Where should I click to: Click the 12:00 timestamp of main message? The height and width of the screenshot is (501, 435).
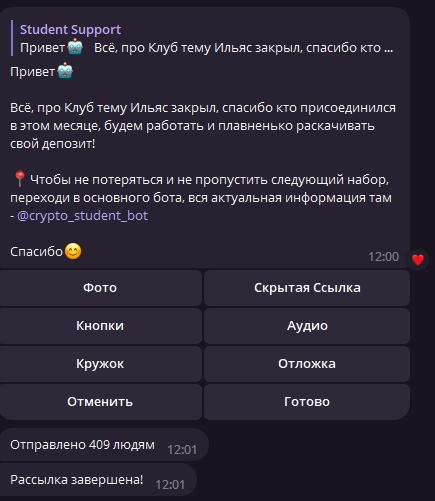click(383, 257)
